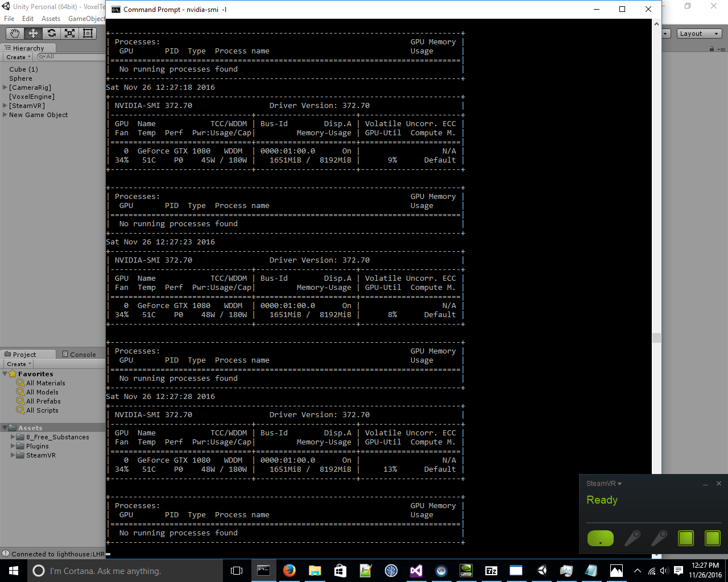The height and width of the screenshot is (582, 728).
Task: Show hidden system tray icons
Action: (638, 571)
